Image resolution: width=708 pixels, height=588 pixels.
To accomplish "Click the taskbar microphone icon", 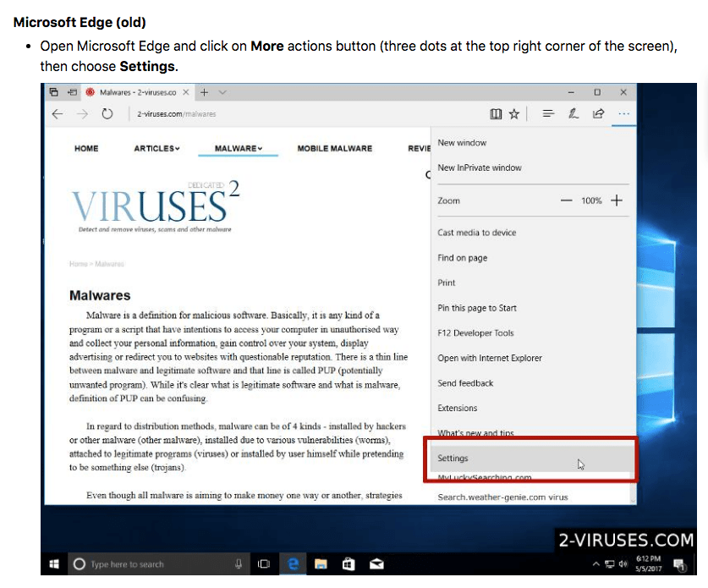I will (x=239, y=564).
